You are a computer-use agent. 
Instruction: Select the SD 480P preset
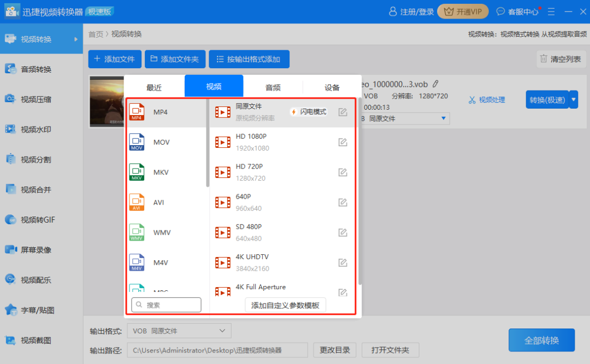[282, 232]
